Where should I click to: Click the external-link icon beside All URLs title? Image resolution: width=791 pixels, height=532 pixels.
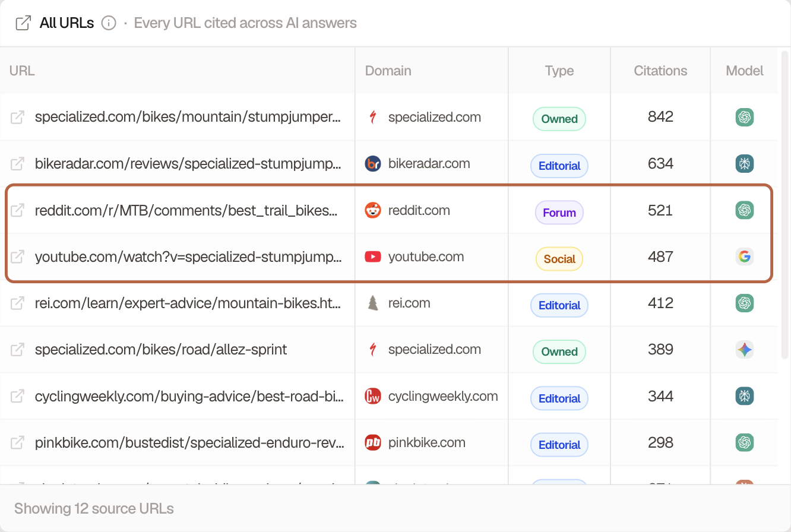(23, 23)
